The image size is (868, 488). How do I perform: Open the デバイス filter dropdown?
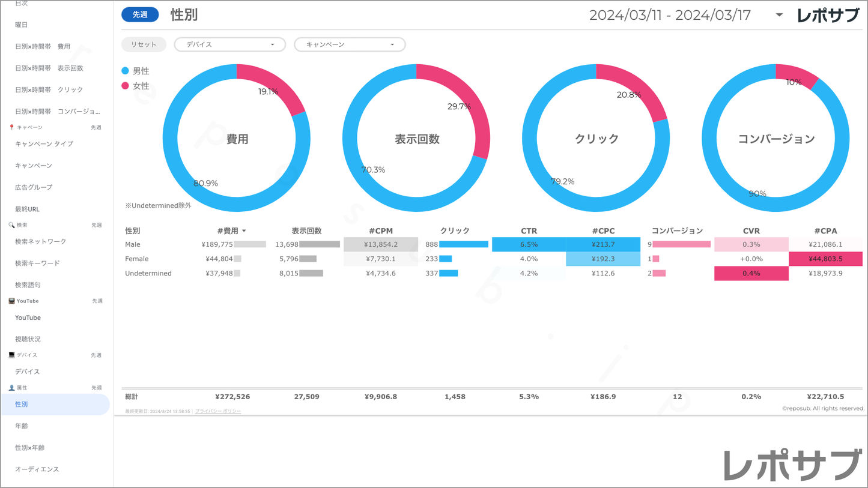tap(229, 44)
